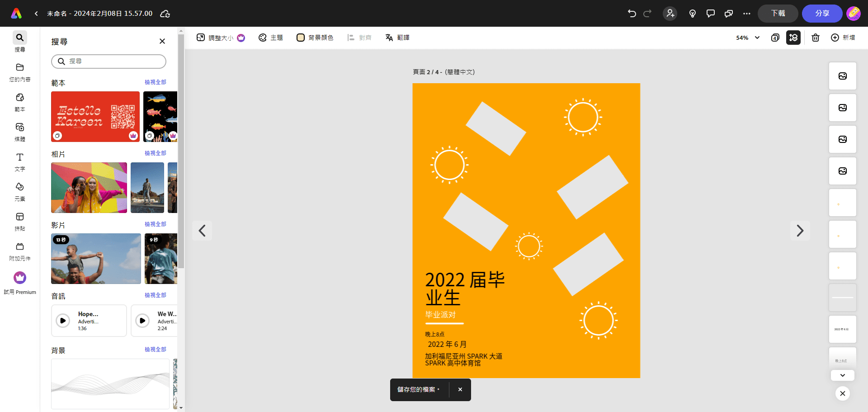
Task: Select the 晚上8点 text on canvas
Action: [435, 334]
